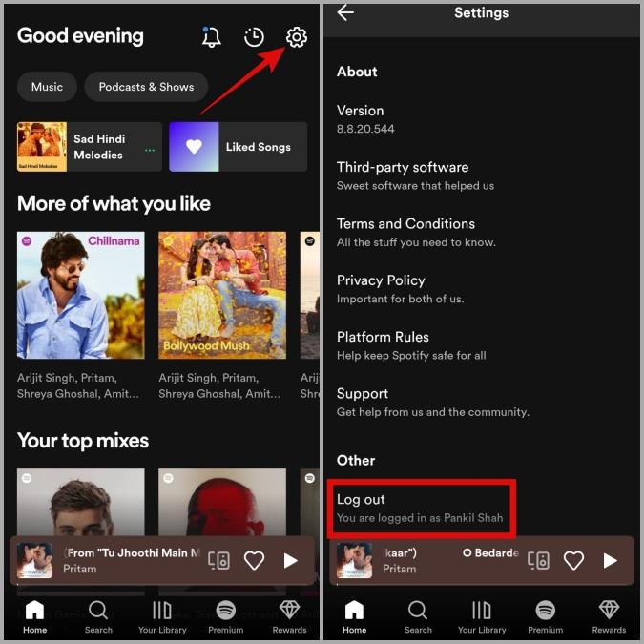Open Rewards tab in Settings screen

[609, 616]
